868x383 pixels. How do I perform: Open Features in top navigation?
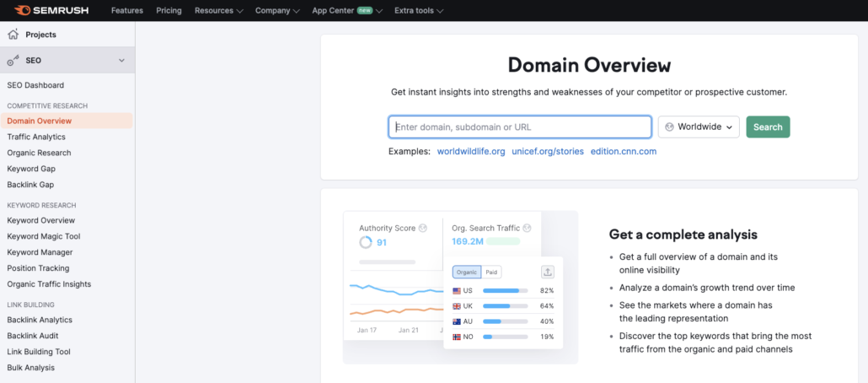coord(126,10)
